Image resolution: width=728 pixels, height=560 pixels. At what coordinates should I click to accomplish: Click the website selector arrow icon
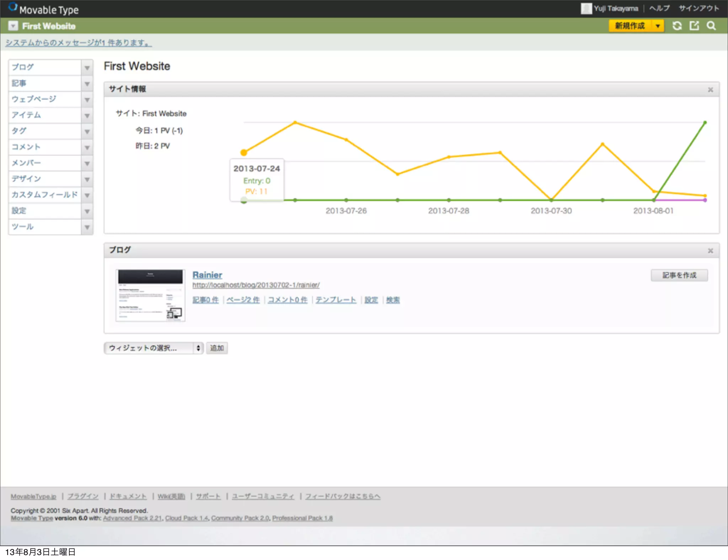coord(13,26)
